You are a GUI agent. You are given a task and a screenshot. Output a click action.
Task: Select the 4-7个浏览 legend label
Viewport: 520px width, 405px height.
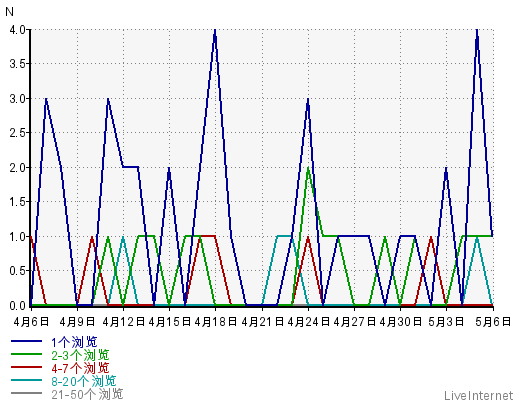pos(80,368)
